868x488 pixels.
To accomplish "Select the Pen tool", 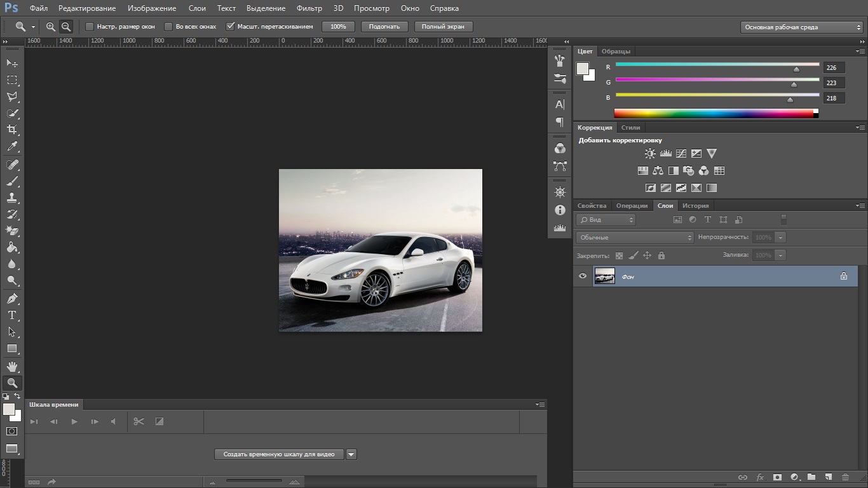I will pyautogui.click(x=12, y=299).
